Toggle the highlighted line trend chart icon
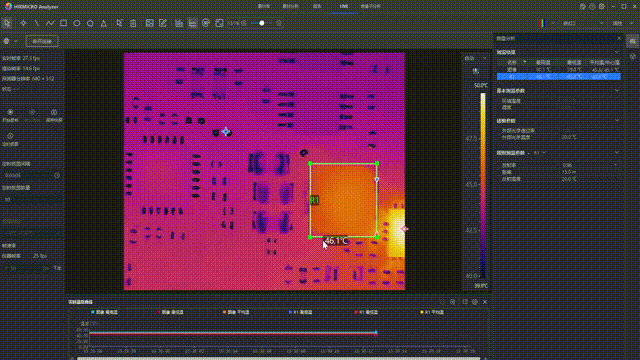 192,23
